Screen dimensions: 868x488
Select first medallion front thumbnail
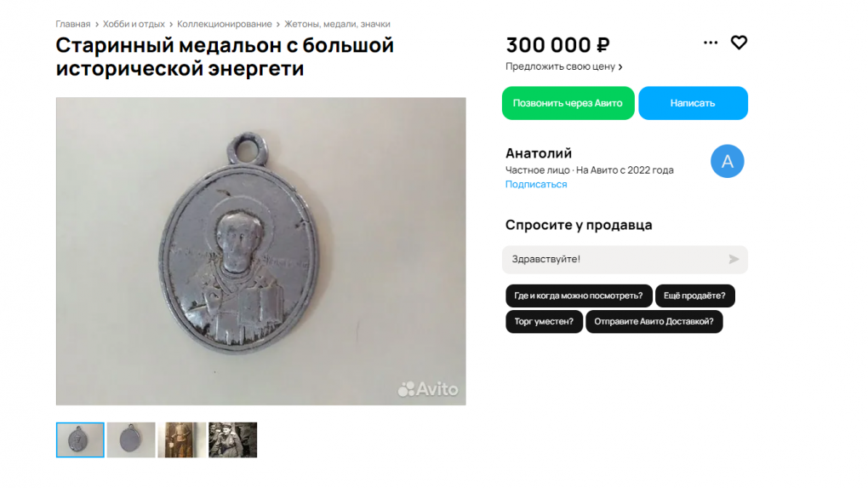coord(80,439)
